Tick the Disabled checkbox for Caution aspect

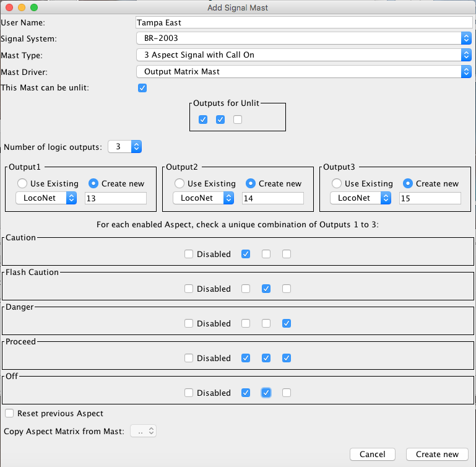coord(189,254)
